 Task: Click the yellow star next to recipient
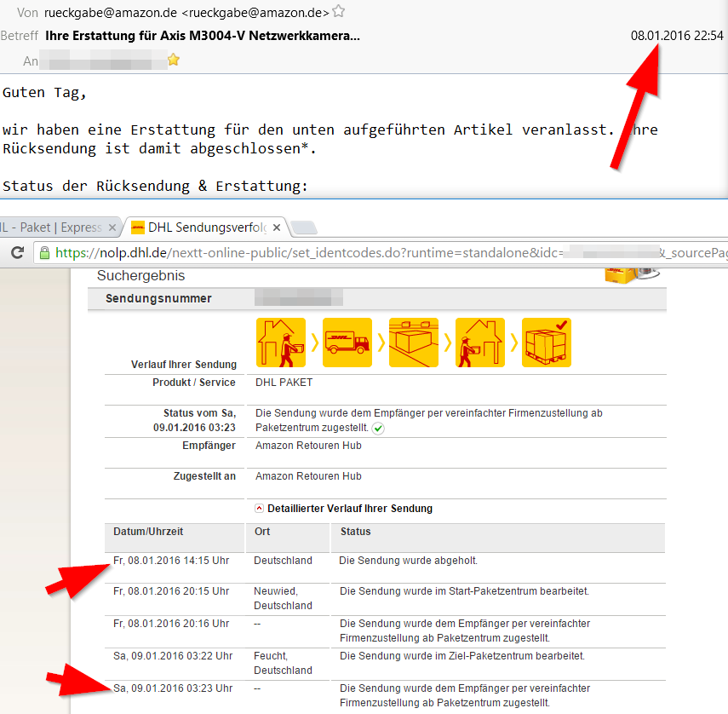(174, 60)
